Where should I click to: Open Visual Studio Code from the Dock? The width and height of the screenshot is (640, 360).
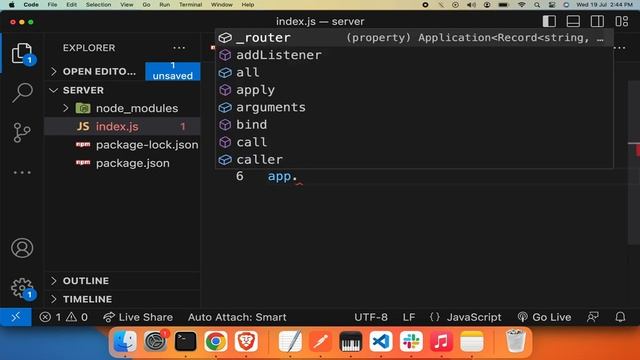381,341
